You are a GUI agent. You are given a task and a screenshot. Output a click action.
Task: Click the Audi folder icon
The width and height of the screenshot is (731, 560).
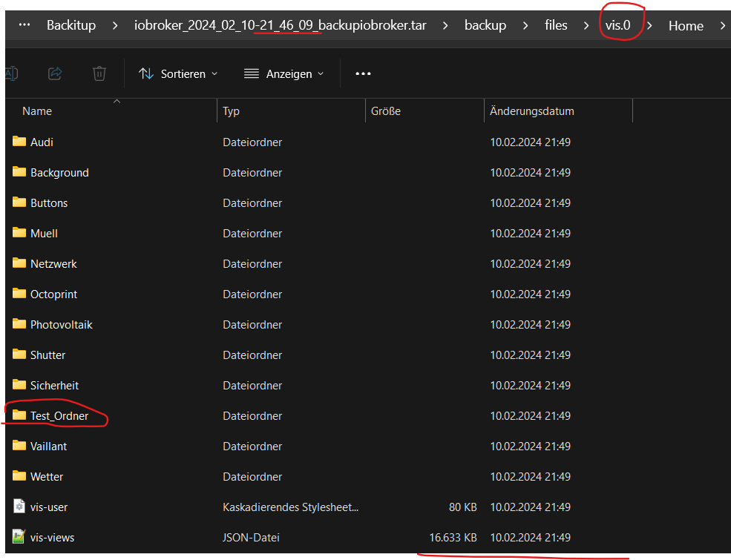pyautogui.click(x=19, y=142)
